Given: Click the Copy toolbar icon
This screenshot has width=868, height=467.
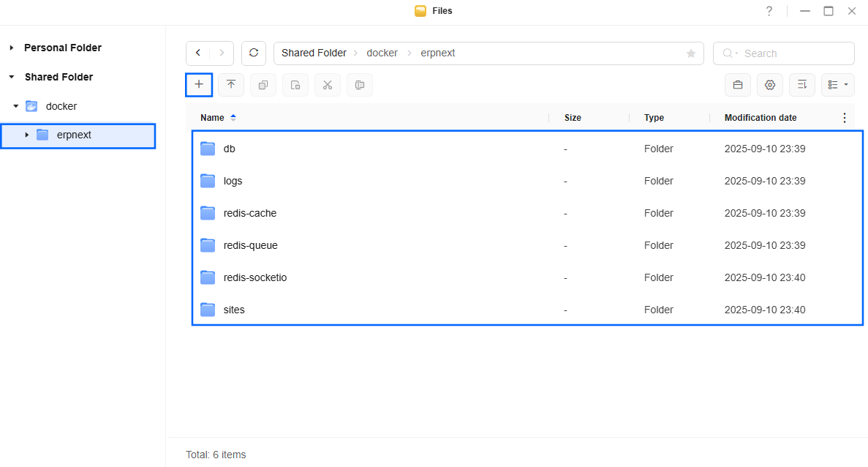Looking at the screenshot, I should (x=263, y=85).
